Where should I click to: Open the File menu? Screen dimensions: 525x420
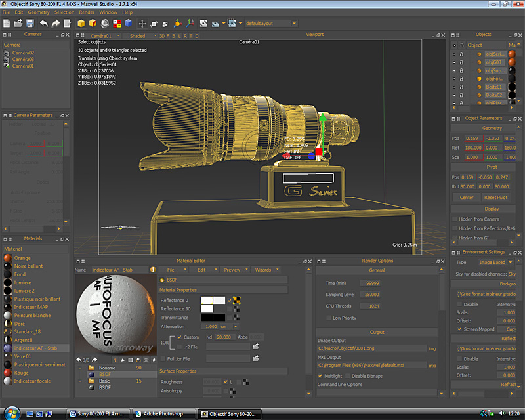(7, 12)
